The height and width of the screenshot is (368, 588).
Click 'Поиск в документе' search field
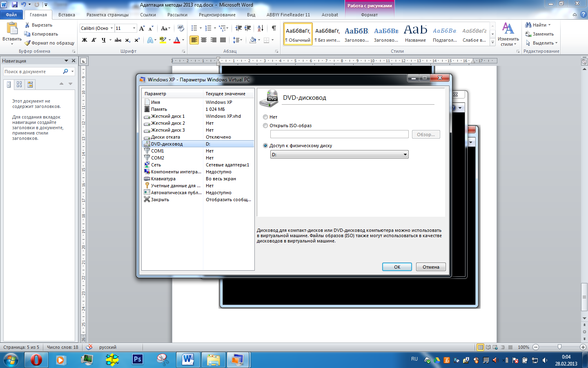[x=33, y=72]
